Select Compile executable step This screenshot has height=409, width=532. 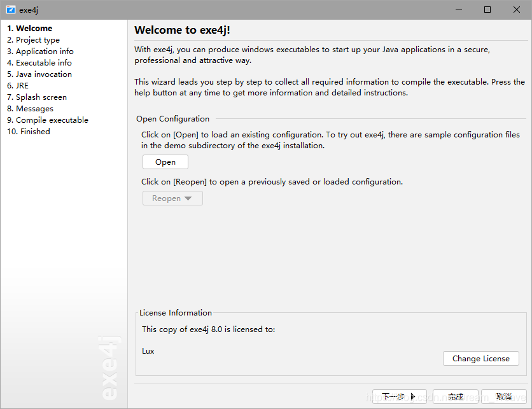[48, 120]
